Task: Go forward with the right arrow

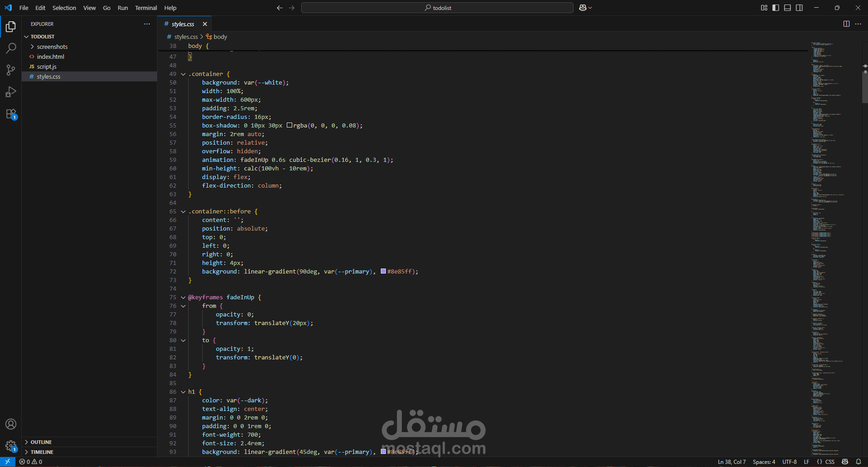Action: coord(291,8)
